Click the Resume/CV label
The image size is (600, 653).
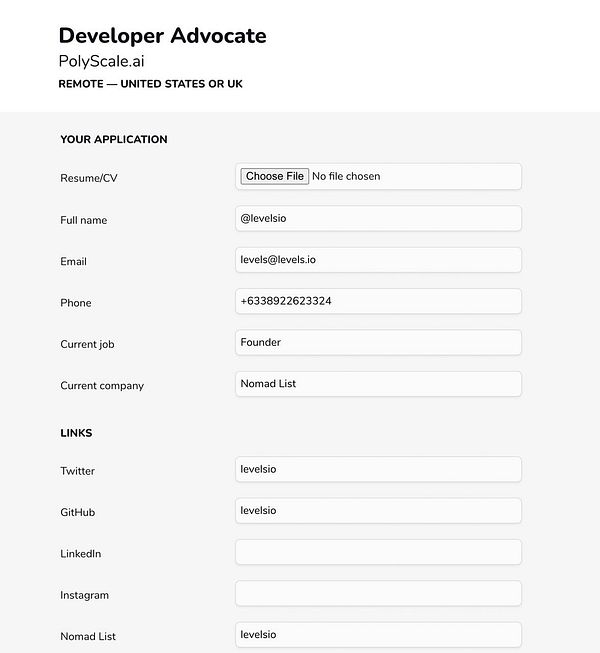point(89,178)
